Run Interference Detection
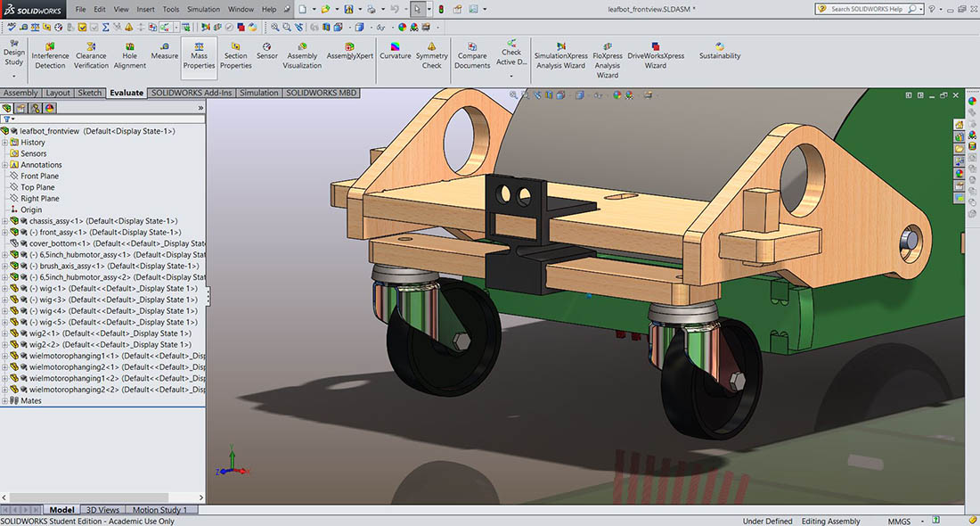This screenshot has width=980, height=526. [x=50, y=55]
